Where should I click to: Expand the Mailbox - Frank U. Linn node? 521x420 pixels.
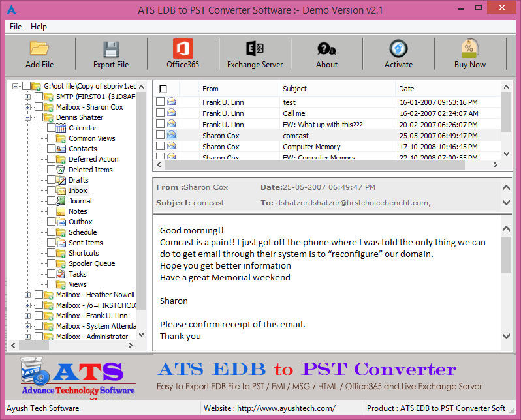27,316
